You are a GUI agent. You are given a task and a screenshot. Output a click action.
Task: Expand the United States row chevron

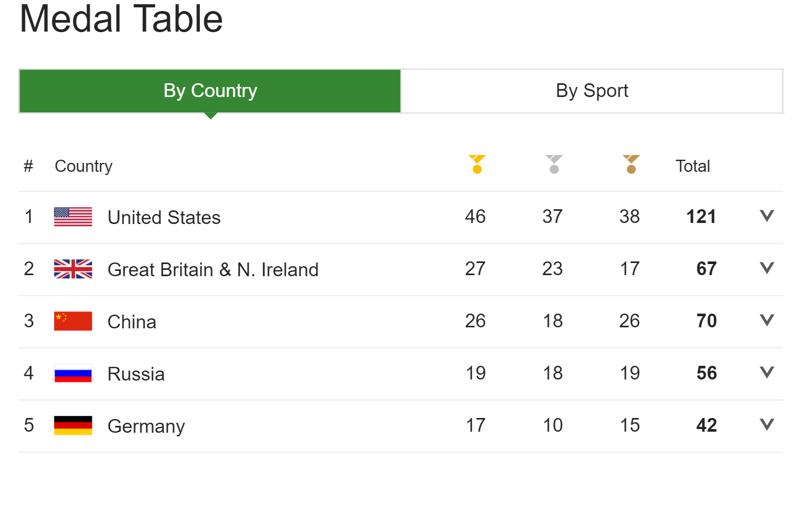coord(767,216)
